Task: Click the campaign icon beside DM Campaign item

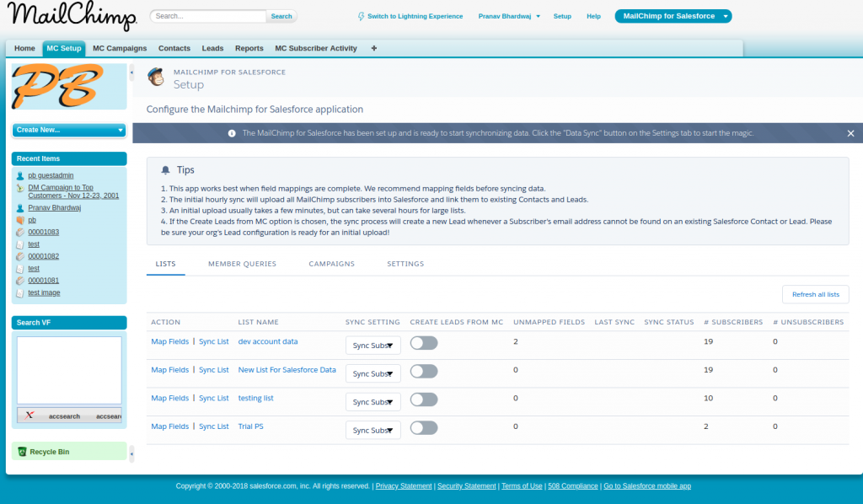Action: [20, 188]
